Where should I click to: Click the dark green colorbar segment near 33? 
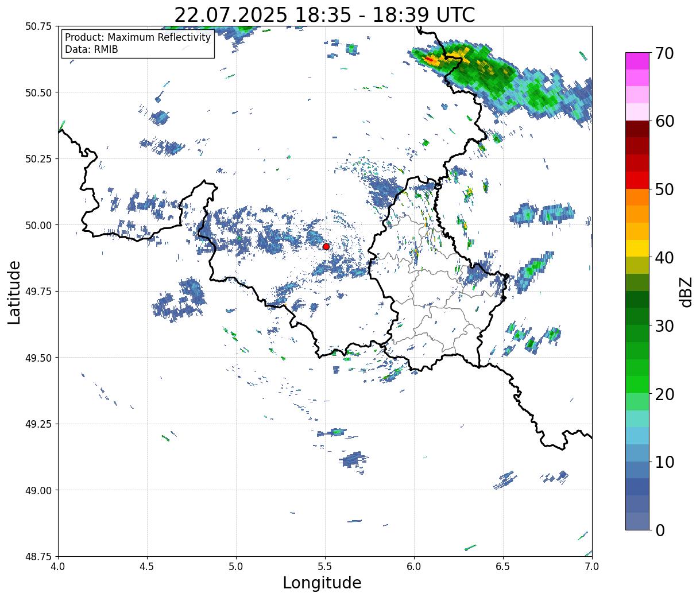[637, 299]
